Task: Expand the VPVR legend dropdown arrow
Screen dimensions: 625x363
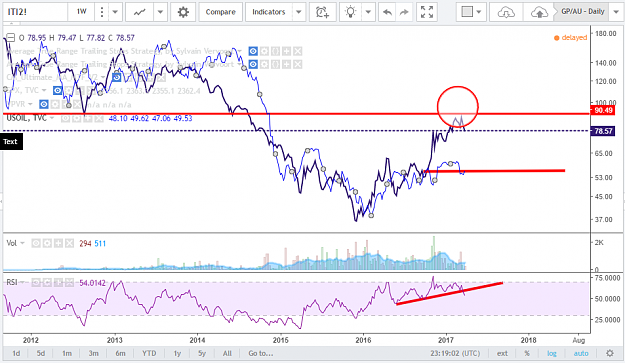Action: click(x=31, y=104)
